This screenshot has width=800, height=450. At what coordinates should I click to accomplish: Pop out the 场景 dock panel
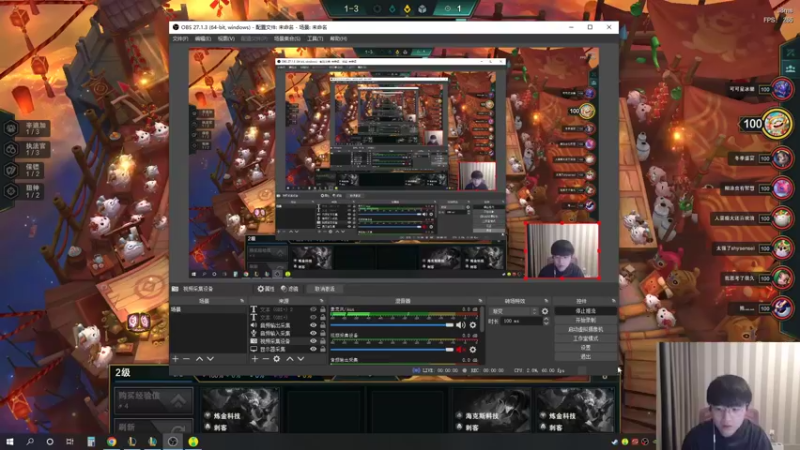[242, 301]
